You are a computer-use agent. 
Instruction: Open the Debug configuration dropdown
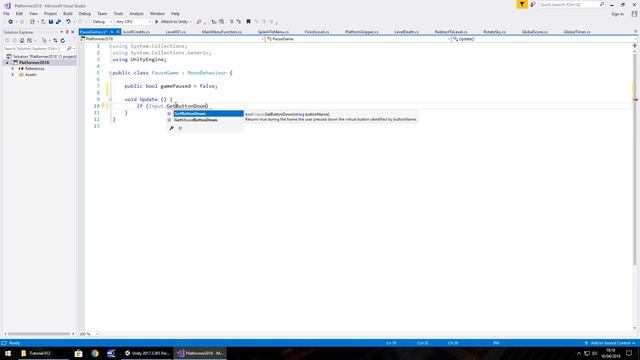[102, 22]
